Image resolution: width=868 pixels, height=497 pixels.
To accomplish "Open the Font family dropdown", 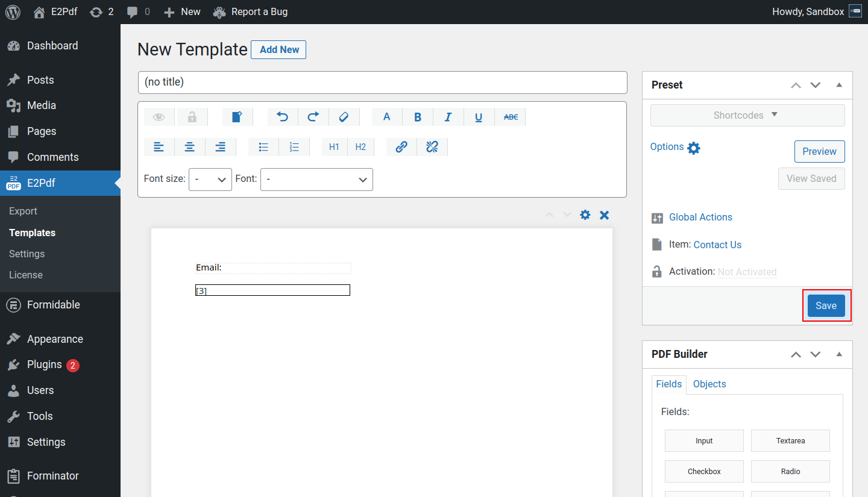I will click(316, 180).
